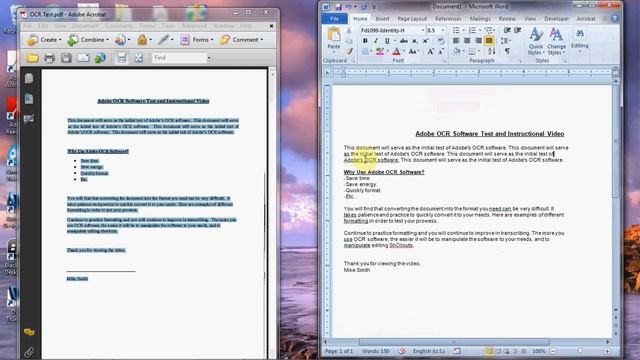Click the Paste button in Word
640x360 pixels.
pos(334,39)
